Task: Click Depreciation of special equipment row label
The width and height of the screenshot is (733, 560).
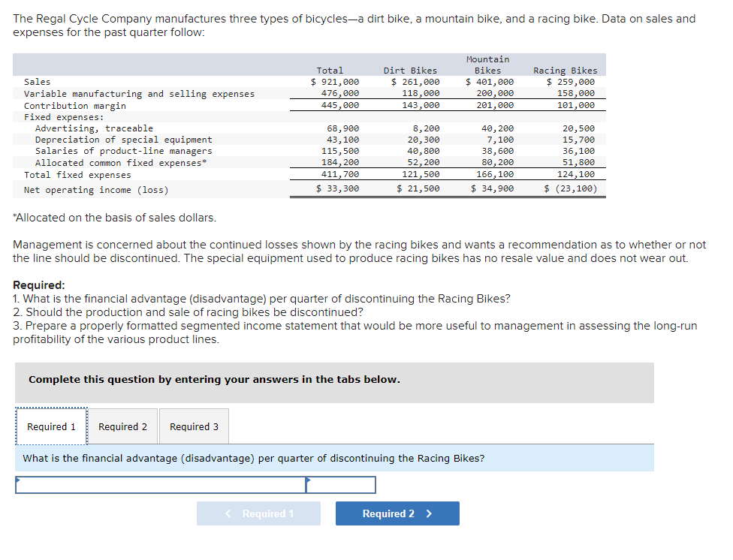Action: [123, 140]
